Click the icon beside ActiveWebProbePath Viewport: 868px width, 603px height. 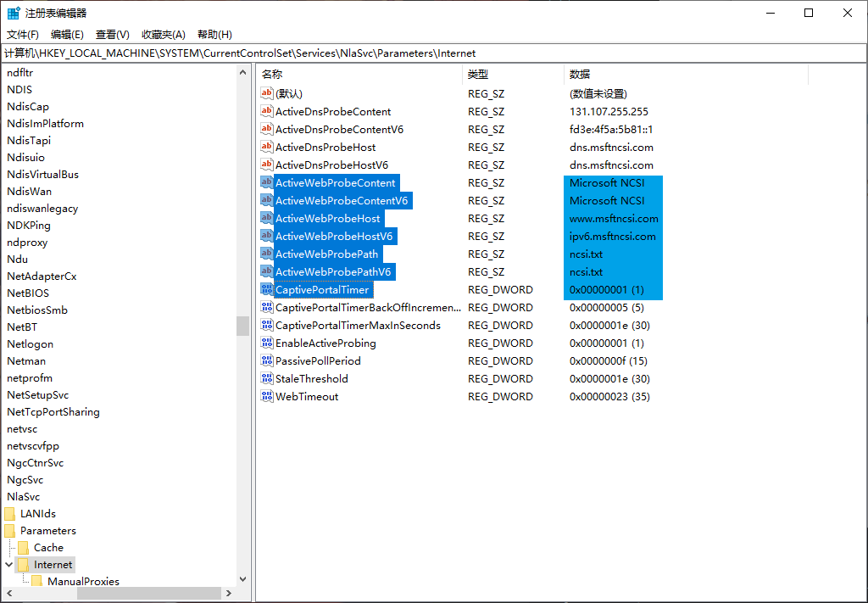click(x=267, y=254)
